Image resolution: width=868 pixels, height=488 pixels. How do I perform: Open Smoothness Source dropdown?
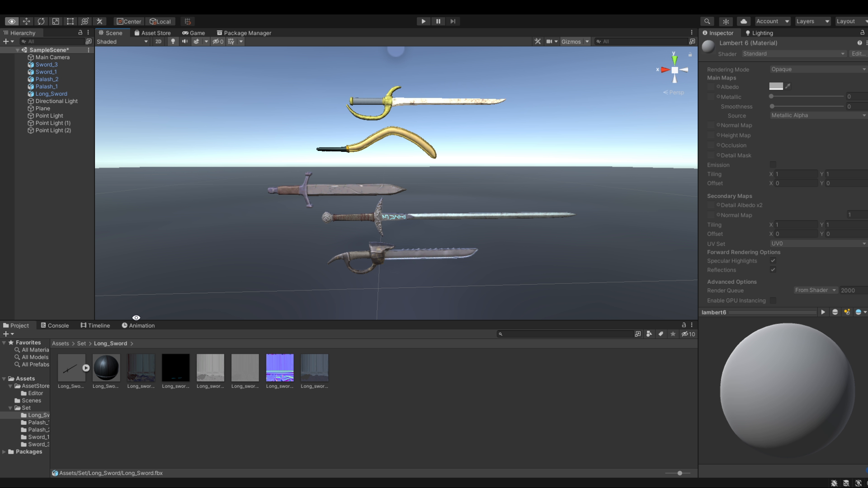click(x=818, y=115)
